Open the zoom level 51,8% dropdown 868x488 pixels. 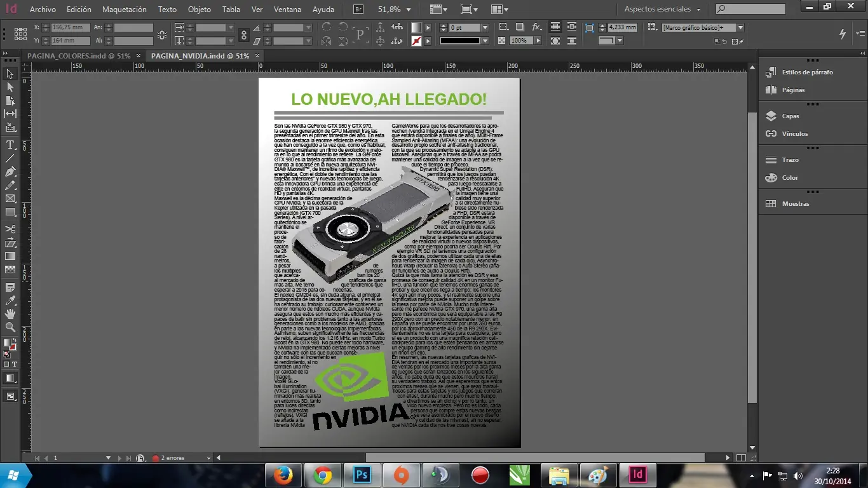[409, 10]
